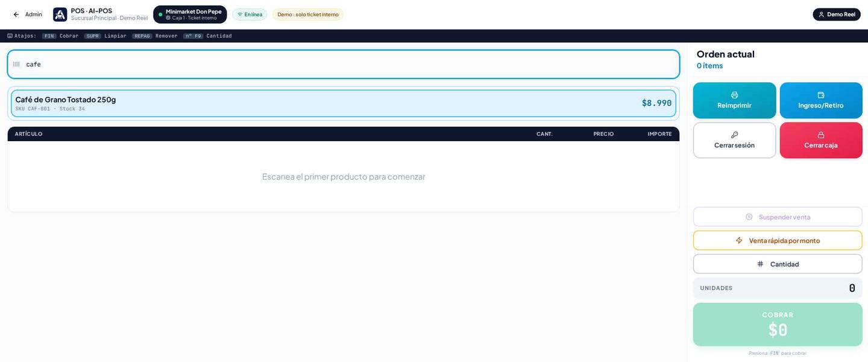868x362 pixels.
Task: Click the ARTÍCULO column header
Action: pyautogui.click(x=28, y=134)
